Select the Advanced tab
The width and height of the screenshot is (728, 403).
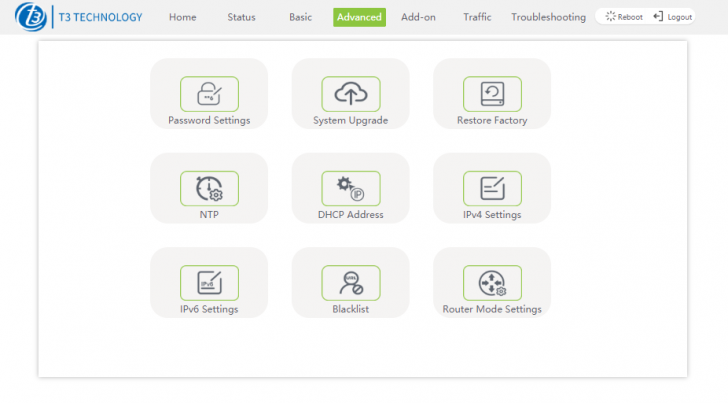(x=359, y=17)
